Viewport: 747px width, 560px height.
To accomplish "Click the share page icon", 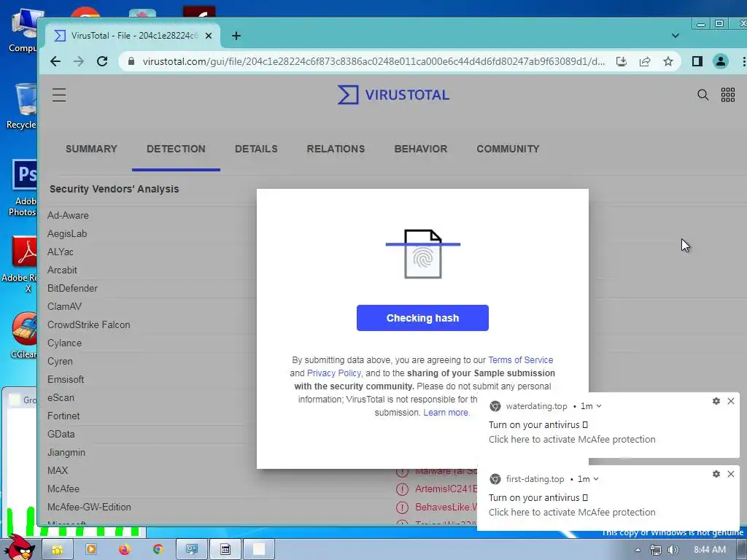I will 645,61.
